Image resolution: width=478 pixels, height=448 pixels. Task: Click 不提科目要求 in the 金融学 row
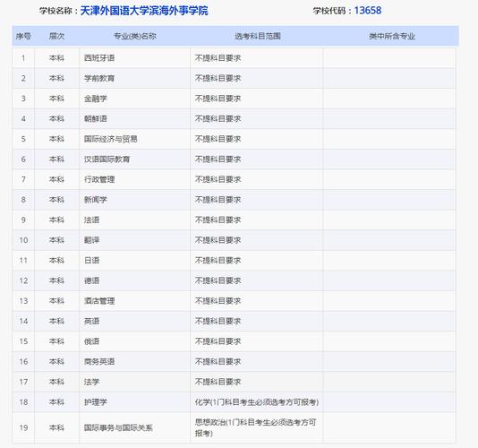[218, 99]
